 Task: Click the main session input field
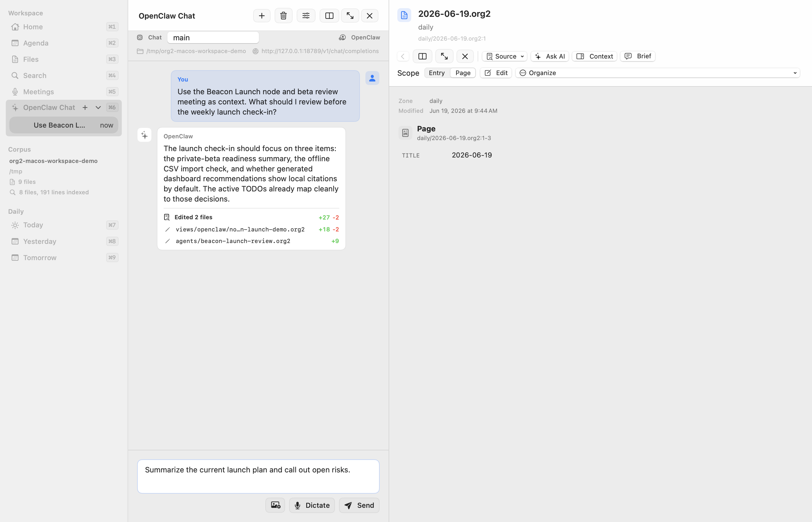coord(213,37)
